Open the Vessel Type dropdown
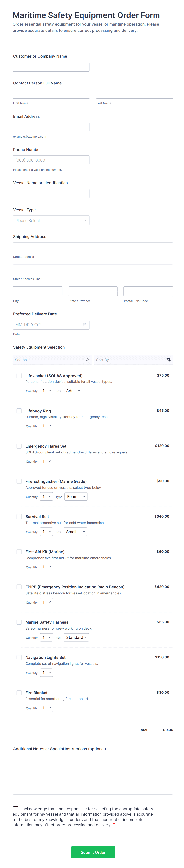Viewport: 184px width, 868px height. (51, 221)
